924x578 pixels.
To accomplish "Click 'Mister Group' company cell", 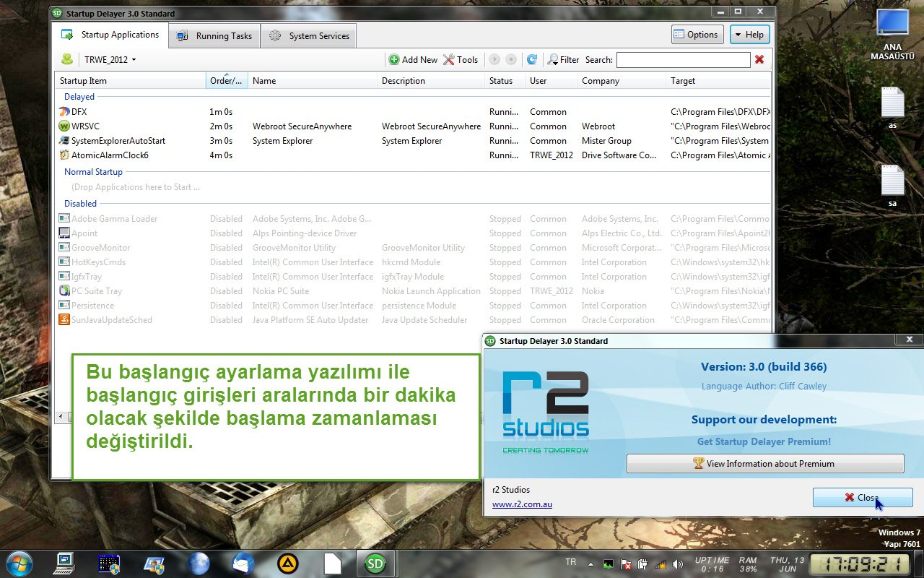I will point(606,141).
